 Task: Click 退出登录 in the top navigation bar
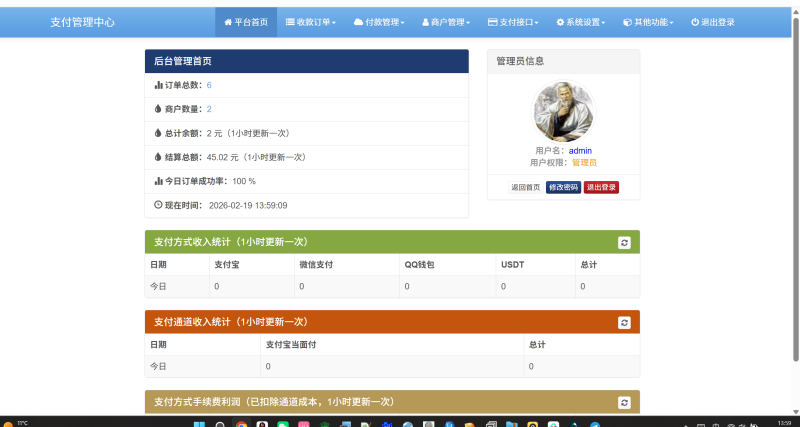[713, 22]
